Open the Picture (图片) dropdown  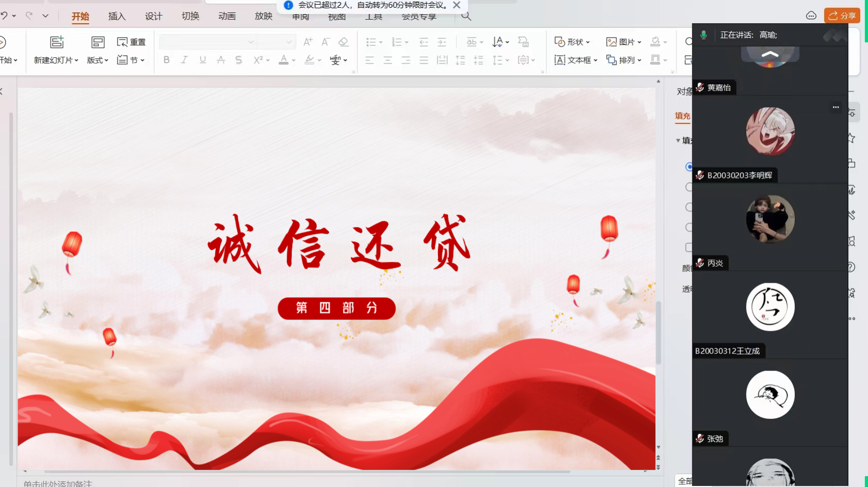(x=624, y=42)
